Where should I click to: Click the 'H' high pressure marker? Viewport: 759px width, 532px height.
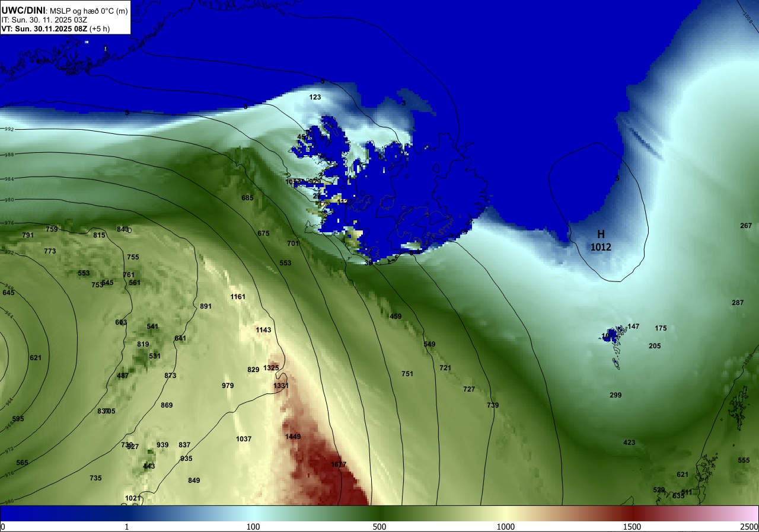601,235
